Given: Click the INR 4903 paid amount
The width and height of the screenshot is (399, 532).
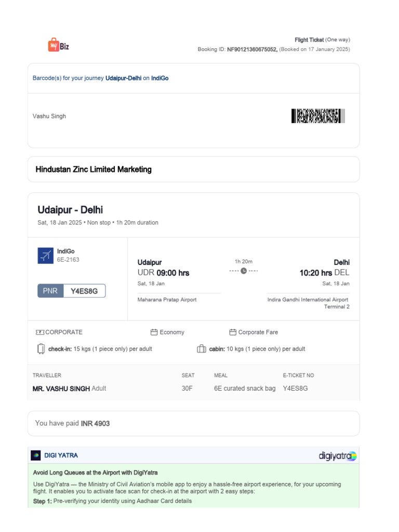Looking at the screenshot, I should (95, 423).
